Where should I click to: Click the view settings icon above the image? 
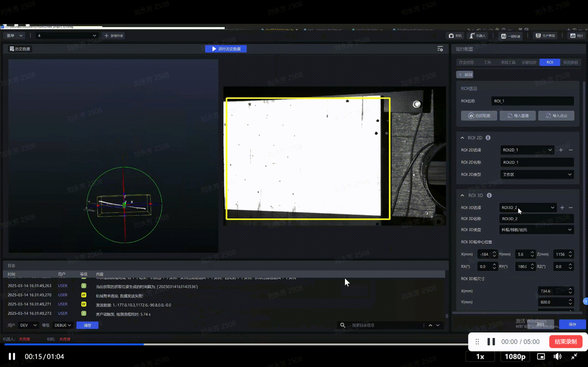[440, 49]
